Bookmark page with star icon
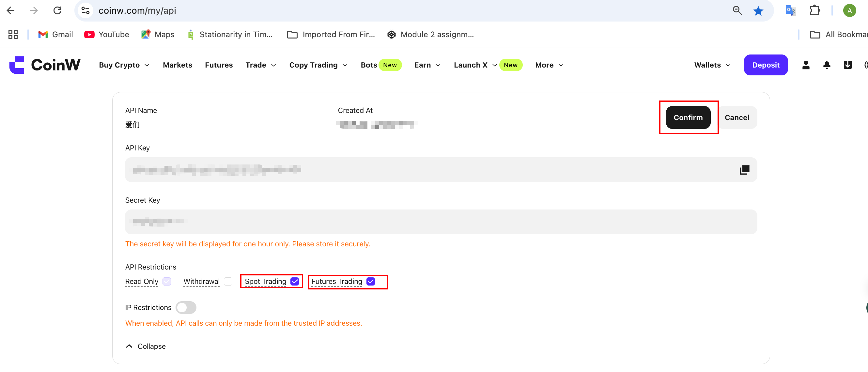This screenshot has width=868, height=372. [x=758, y=11]
